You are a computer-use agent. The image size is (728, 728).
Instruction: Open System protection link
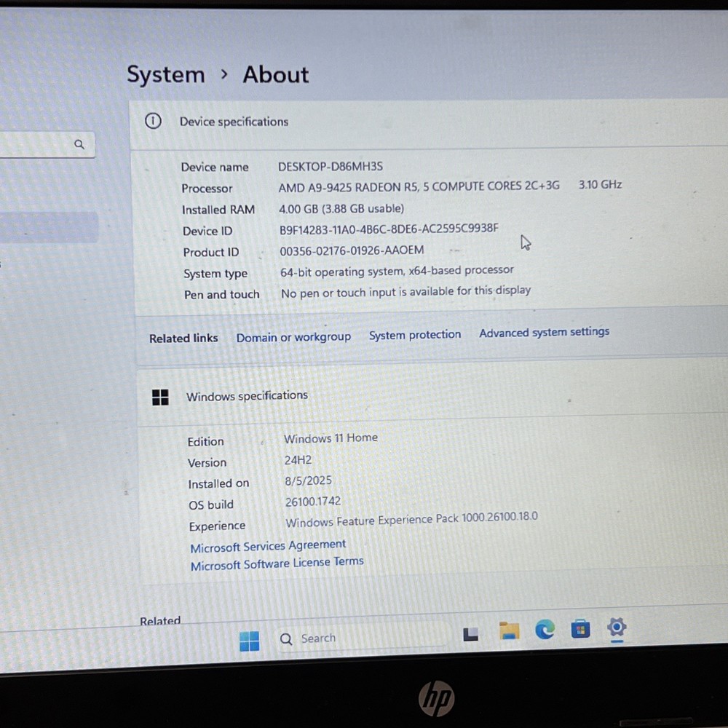pyautogui.click(x=414, y=335)
